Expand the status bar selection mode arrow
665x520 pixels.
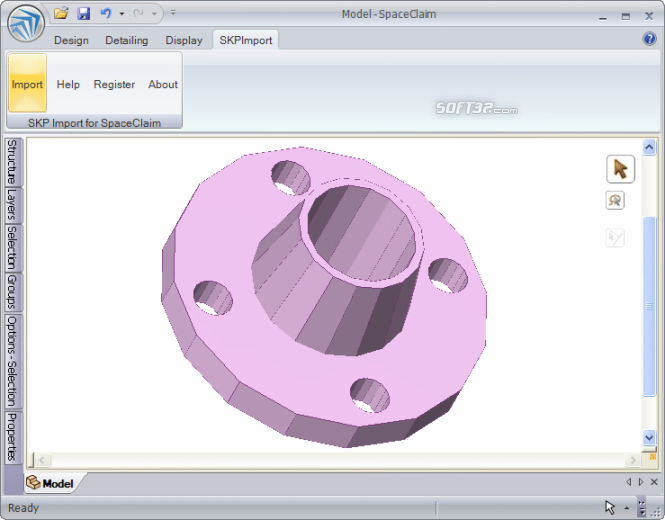click(626, 507)
